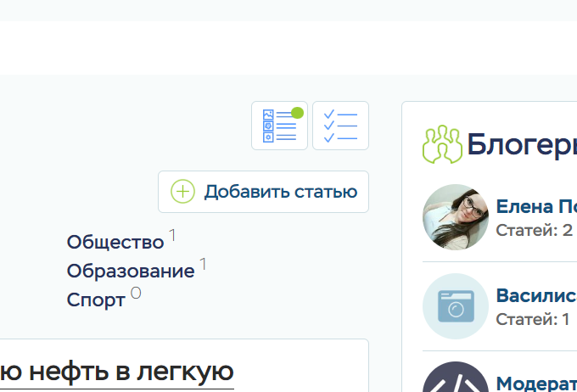577x392 pixels.
Task: Open the Образование category
Action: pos(131,272)
